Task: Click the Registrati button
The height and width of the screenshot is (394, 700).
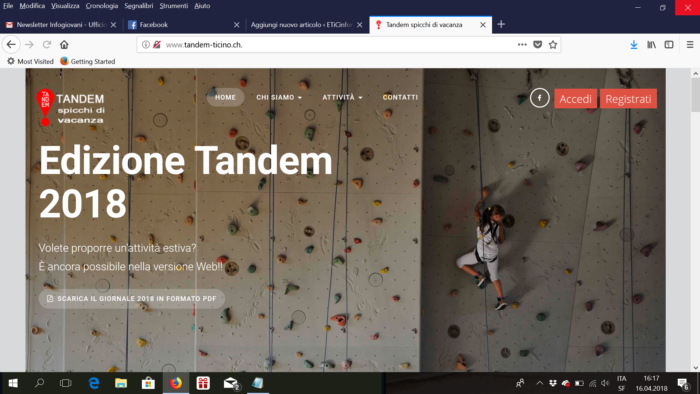Action: point(628,99)
